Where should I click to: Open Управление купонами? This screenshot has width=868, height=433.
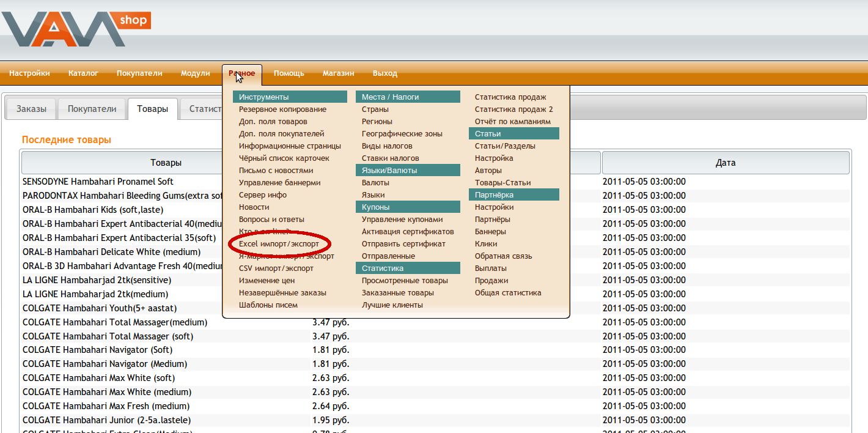pos(402,220)
